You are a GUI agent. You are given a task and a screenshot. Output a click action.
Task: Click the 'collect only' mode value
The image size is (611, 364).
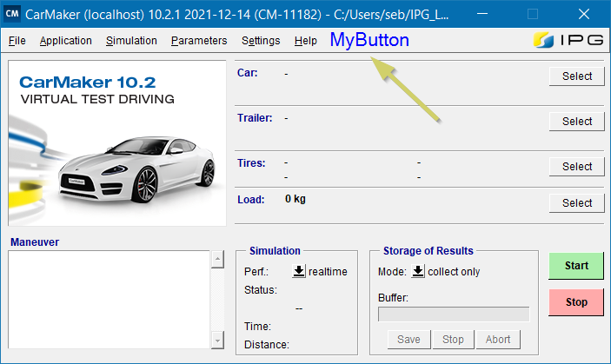(x=454, y=271)
